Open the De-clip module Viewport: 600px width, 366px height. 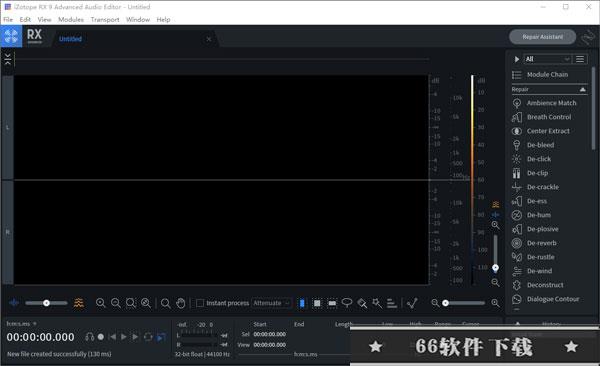[530, 173]
